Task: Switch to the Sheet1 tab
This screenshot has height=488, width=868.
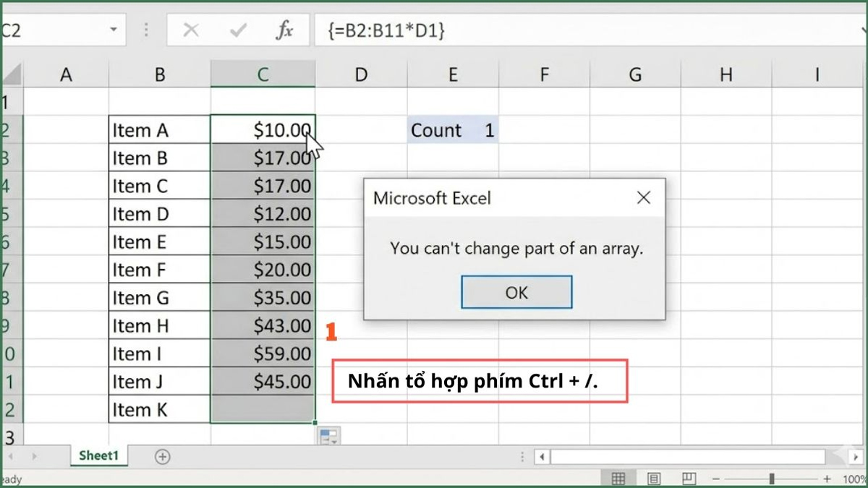Action: (98, 456)
